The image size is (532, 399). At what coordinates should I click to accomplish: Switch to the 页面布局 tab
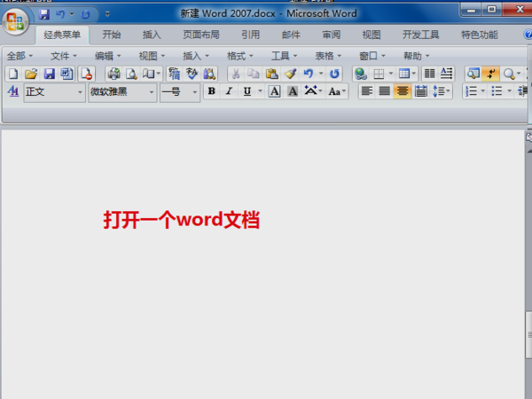[201, 35]
